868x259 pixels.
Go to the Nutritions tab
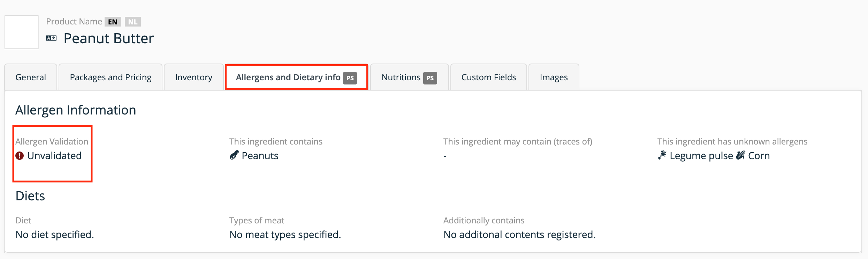(409, 77)
